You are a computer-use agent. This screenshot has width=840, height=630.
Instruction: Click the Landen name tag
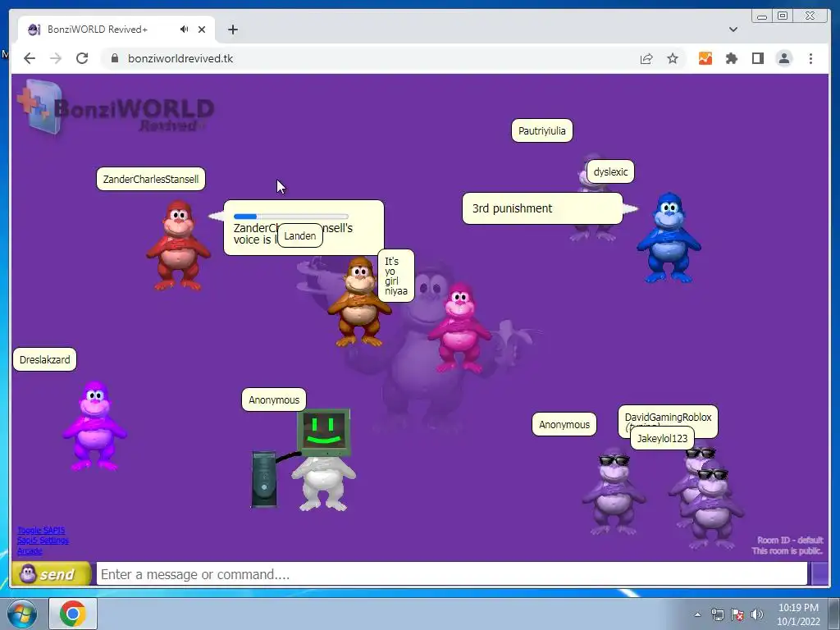click(300, 235)
